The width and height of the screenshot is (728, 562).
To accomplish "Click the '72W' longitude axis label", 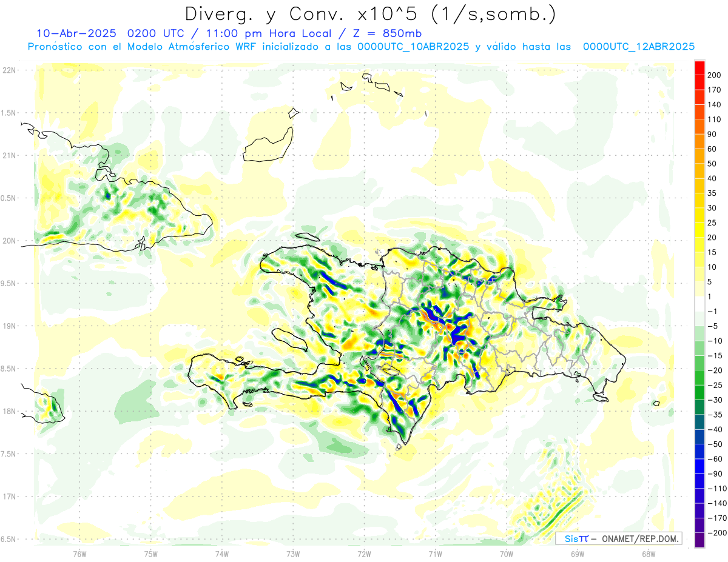I will point(364,554).
